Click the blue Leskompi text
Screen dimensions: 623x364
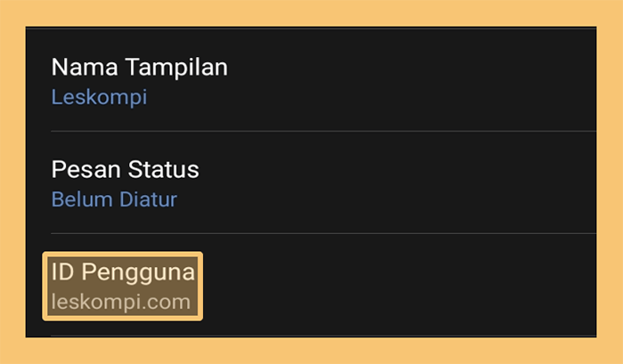tap(100, 97)
